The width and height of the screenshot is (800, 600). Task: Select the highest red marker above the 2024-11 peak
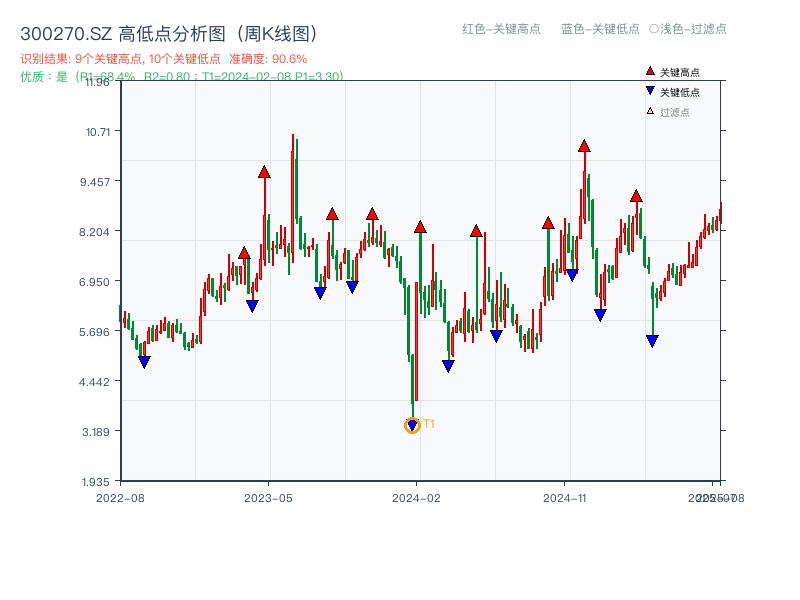tap(584, 146)
